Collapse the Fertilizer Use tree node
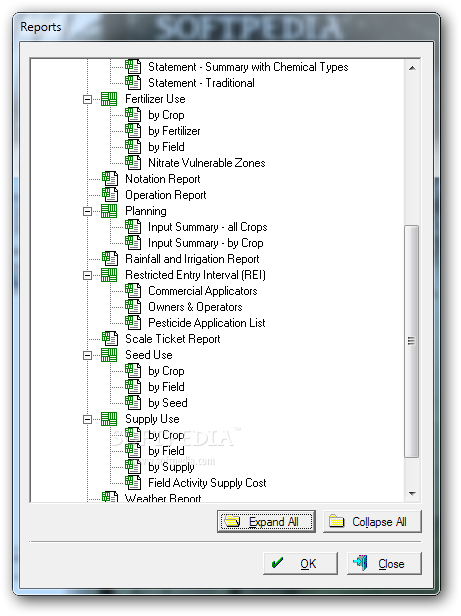The image size is (461, 616). pyautogui.click(x=87, y=99)
